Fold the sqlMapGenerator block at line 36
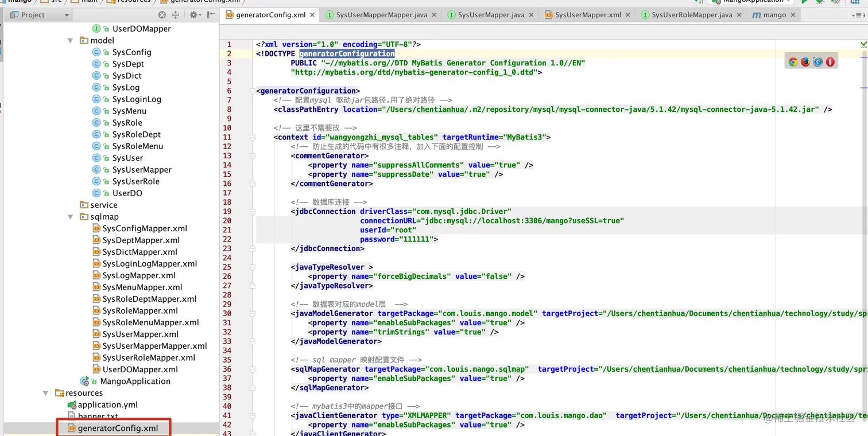The height and width of the screenshot is (436, 868). click(253, 369)
